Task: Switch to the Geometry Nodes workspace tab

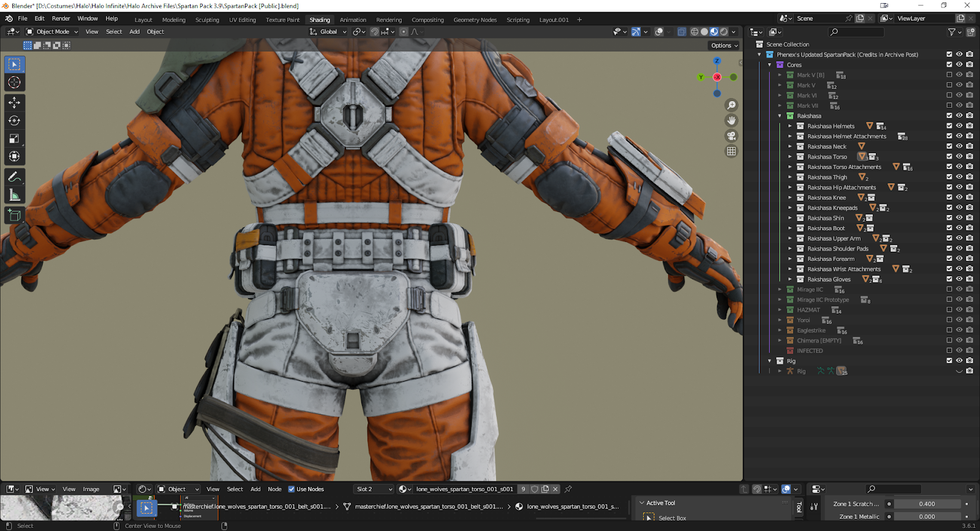Action: tap(475, 20)
